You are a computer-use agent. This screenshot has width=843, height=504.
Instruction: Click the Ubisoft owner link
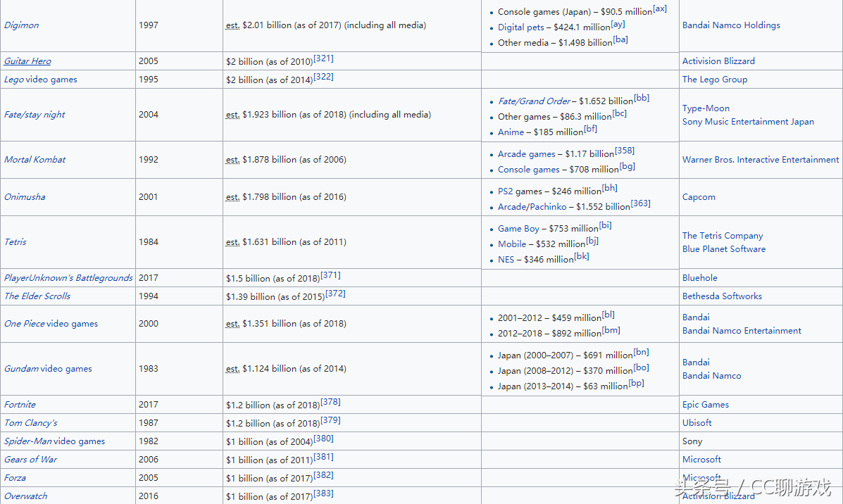click(x=697, y=423)
